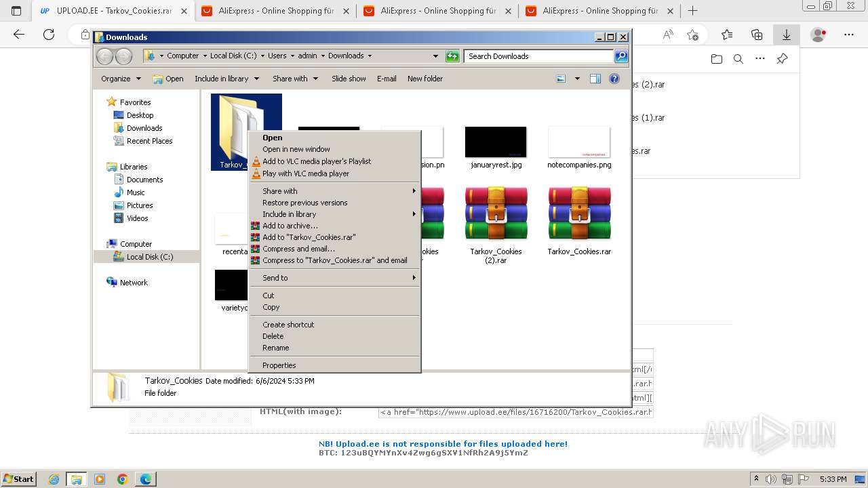Click the refresh icon next to address bar
868x488 pixels.
[x=452, y=56]
